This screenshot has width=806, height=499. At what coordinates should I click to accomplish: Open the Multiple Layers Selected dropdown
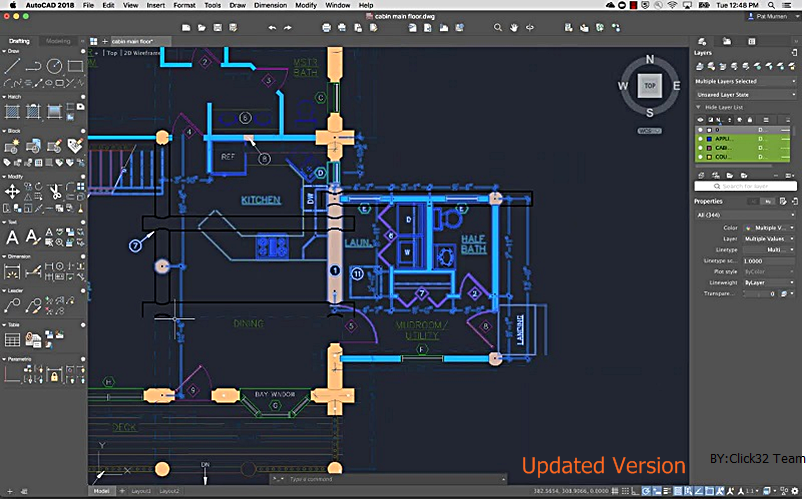[x=745, y=81]
